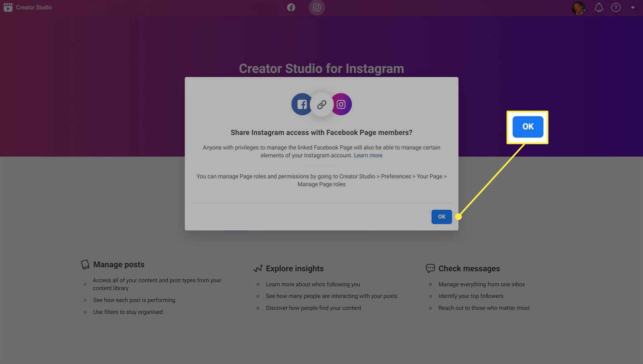The width and height of the screenshot is (643, 364).
Task: Click 'Learn more about who's following you'
Action: (313, 284)
